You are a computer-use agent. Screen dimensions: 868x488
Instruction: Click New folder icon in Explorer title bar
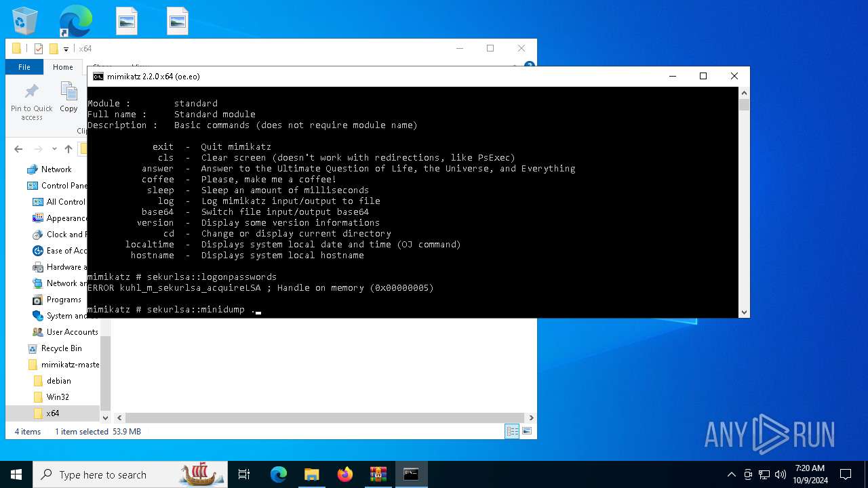[54, 49]
